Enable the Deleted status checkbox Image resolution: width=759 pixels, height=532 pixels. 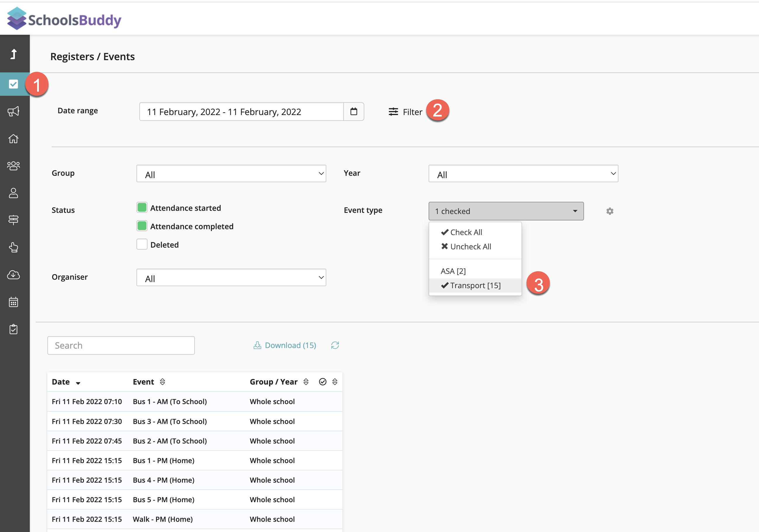coord(142,244)
